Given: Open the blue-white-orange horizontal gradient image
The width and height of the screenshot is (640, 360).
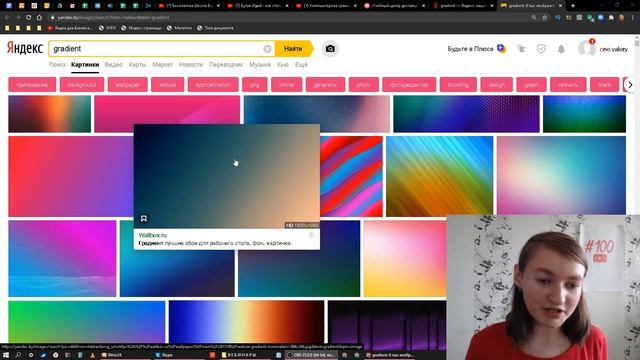Looking at the screenshot, I should tap(246, 322).
